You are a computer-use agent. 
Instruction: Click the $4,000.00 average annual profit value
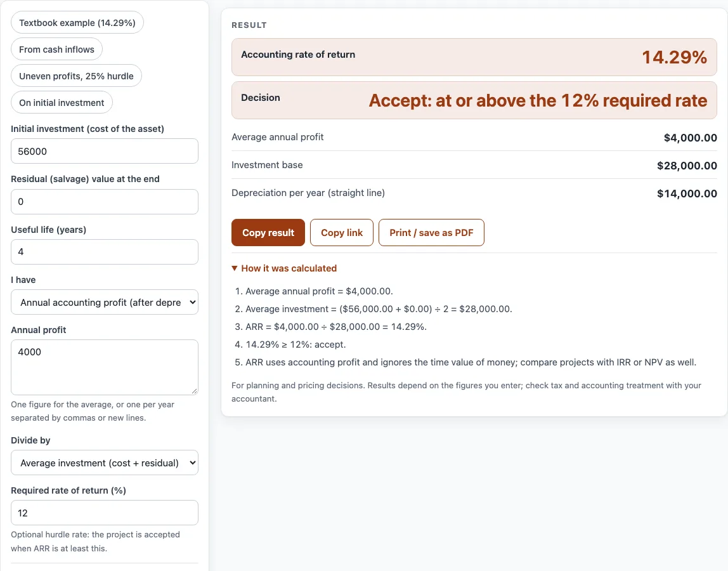pyautogui.click(x=691, y=138)
